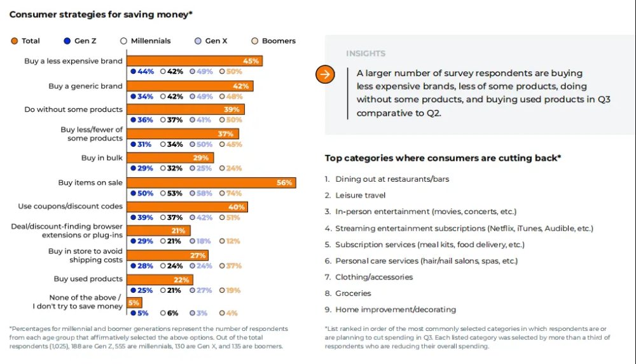Toggle the blue Gen Z legend marker
This screenshot has height=364, width=636.
tap(67, 41)
